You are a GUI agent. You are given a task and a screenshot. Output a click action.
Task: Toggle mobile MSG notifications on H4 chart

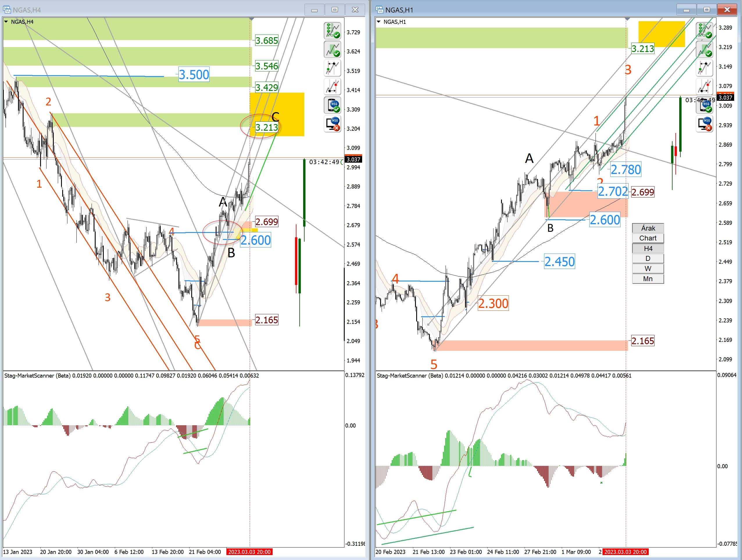coord(332,105)
